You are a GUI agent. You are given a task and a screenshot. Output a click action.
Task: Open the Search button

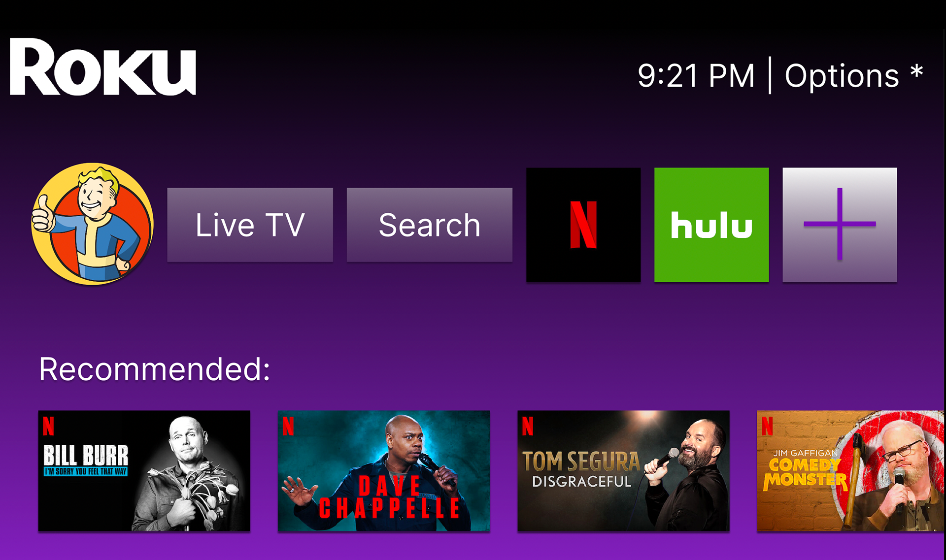[x=430, y=225]
